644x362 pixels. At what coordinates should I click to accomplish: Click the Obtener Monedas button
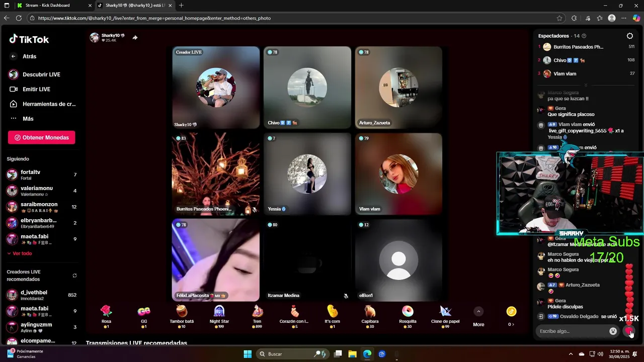41,137
